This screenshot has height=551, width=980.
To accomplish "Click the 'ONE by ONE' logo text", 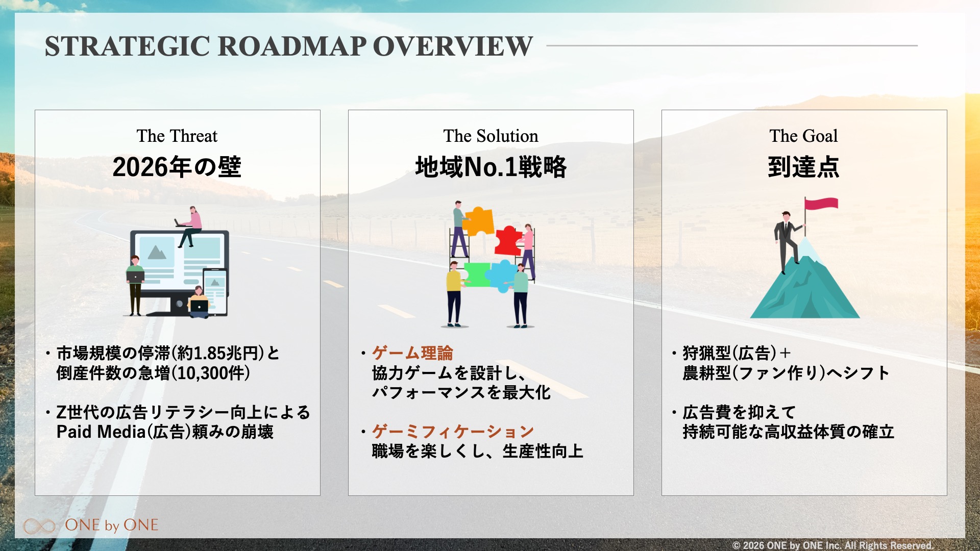I will [112, 525].
